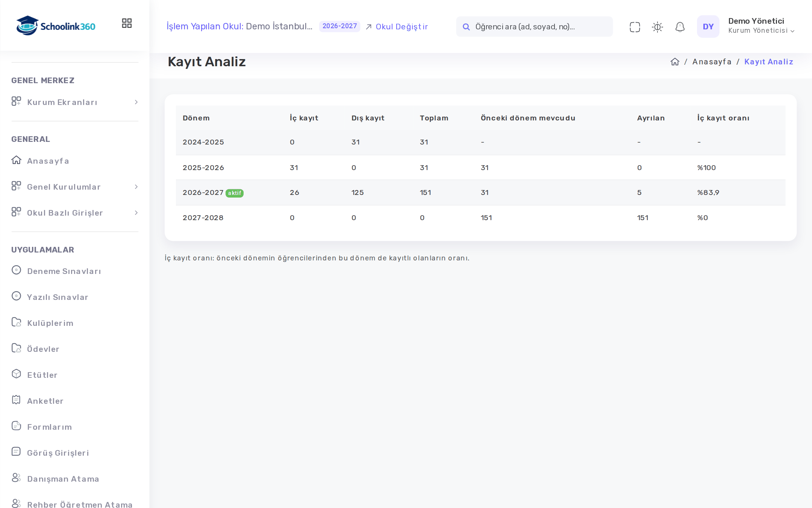Click the Önceki dönem mevcudu column header
812x508 pixels.
point(528,118)
